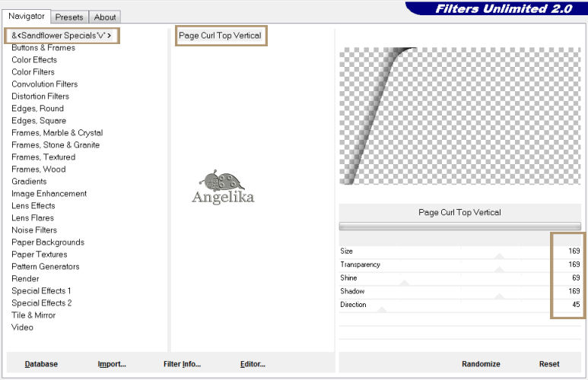Launch the Editor... button

[253, 364]
